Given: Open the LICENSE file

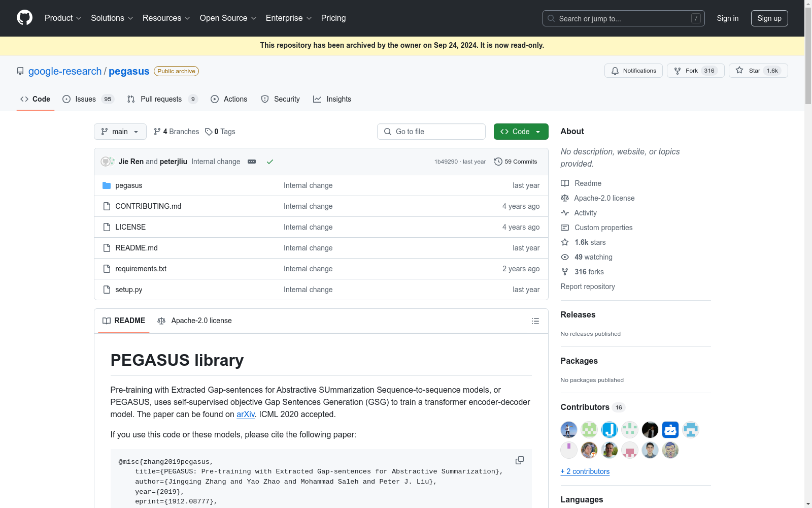Looking at the screenshot, I should point(130,227).
